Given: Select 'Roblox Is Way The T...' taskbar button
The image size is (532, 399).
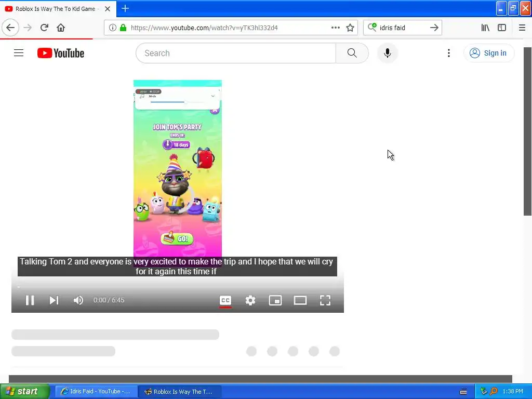Looking at the screenshot, I should pyautogui.click(x=180, y=391).
